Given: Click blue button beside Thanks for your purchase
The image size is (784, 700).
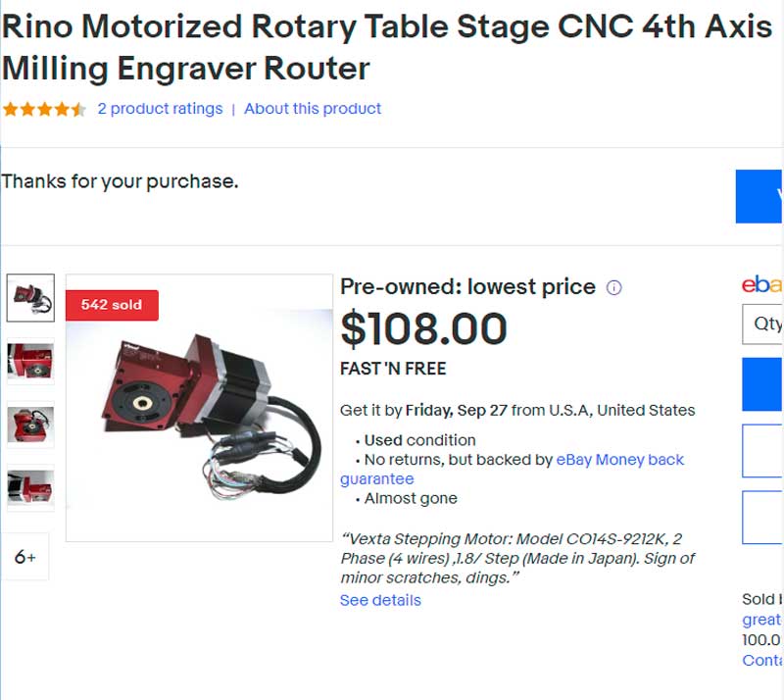Looking at the screenshot, I should point(759,196).
